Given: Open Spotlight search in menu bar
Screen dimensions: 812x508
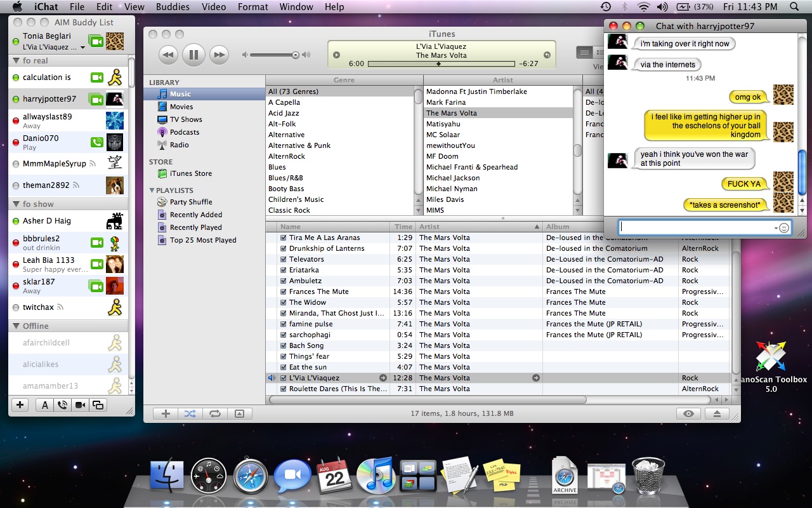Looking at the screenshot, I should pos(794,7).
